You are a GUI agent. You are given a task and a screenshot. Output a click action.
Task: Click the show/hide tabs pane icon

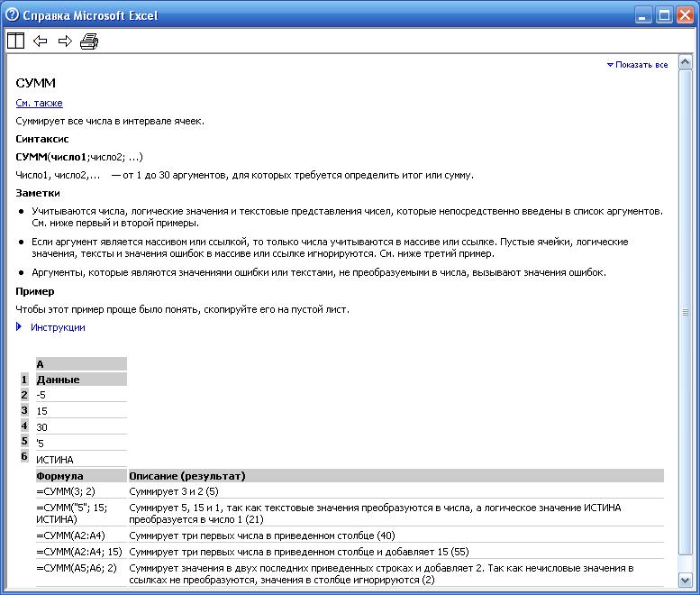coord(15,41)
